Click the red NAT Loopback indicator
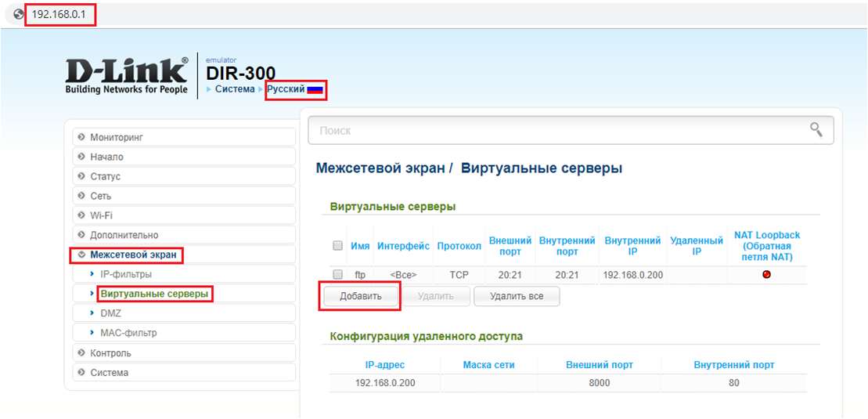The height and width of the screenshot is (419, 868). pyautogui.click(x=766, y=274)
